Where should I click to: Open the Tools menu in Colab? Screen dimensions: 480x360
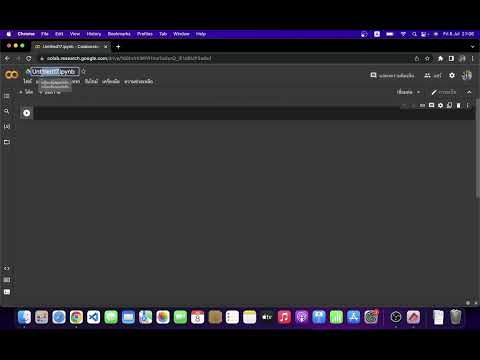(111, 81)
